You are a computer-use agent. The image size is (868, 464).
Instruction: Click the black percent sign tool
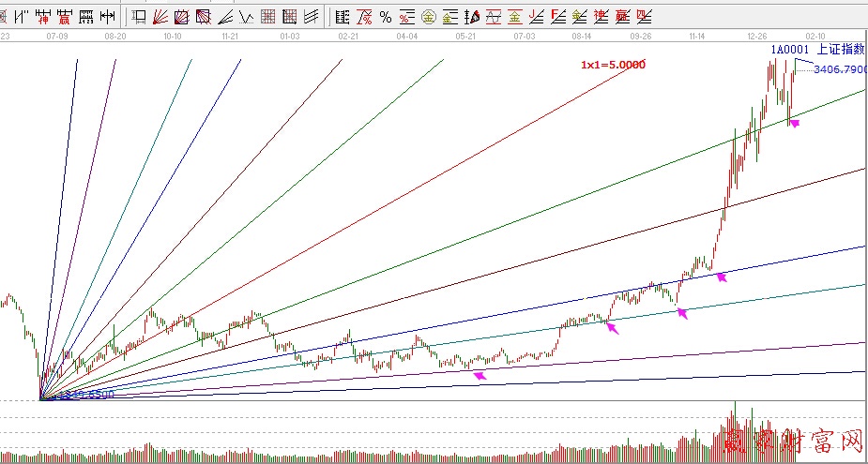[x=385, y=16]
